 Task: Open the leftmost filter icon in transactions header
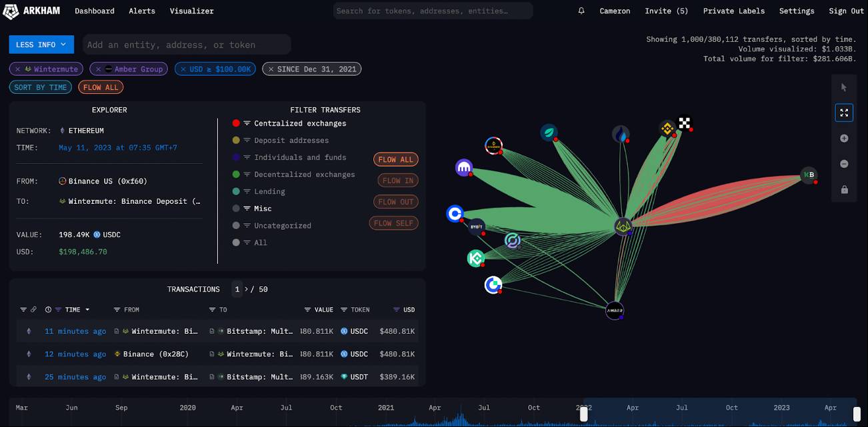(x=23, y=310)
